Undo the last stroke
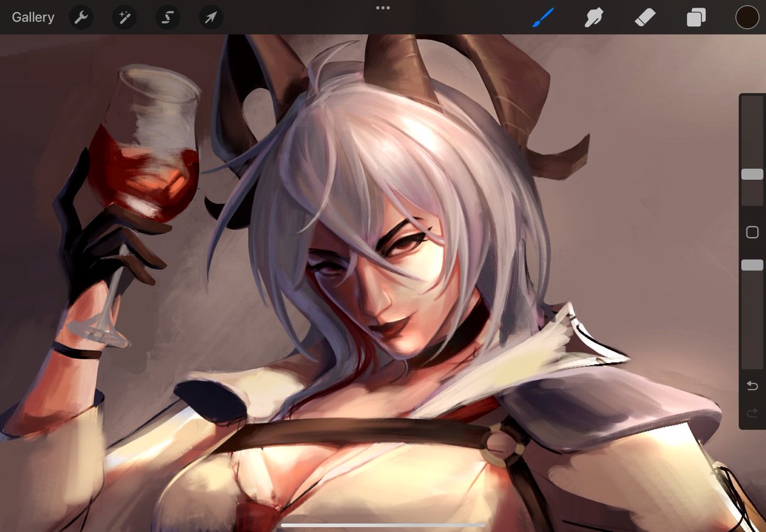766x532 pixels. point(752,386)
